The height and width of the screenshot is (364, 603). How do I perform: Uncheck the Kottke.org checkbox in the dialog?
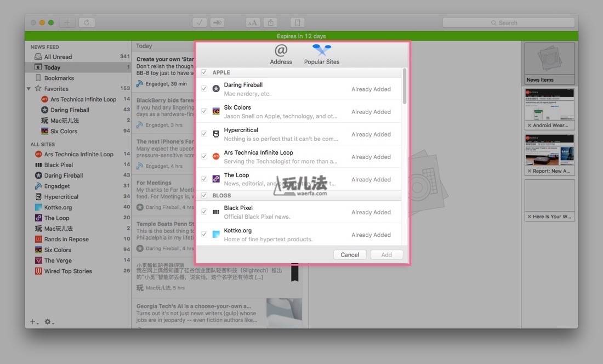click(204, 235)
